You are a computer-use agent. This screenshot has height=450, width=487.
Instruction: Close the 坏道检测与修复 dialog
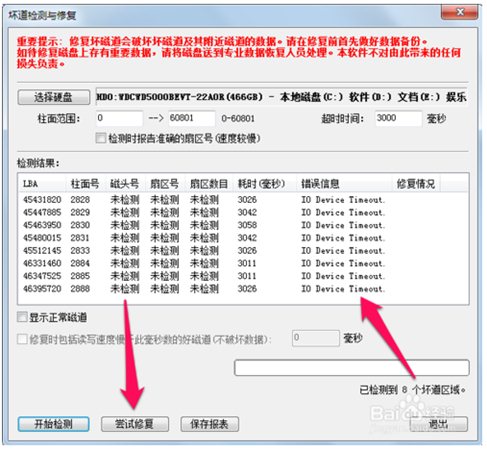pos(460,13)
